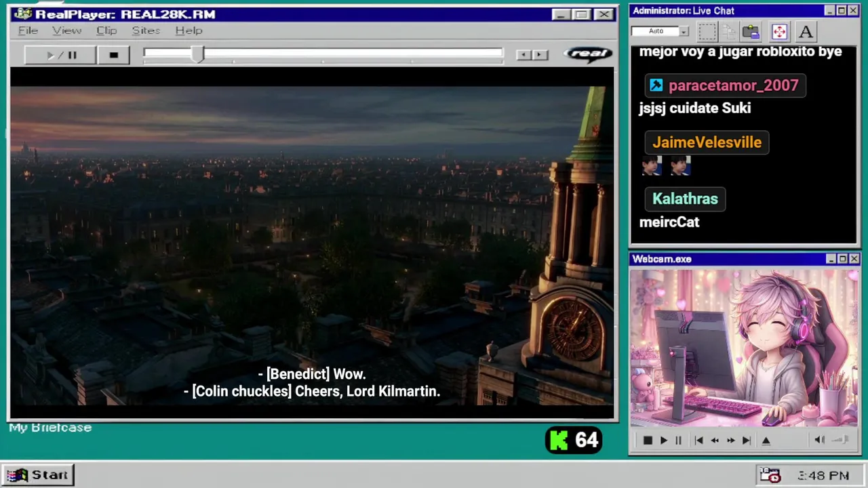Click the task scheduler system tray icon

(x=770, y=475)
